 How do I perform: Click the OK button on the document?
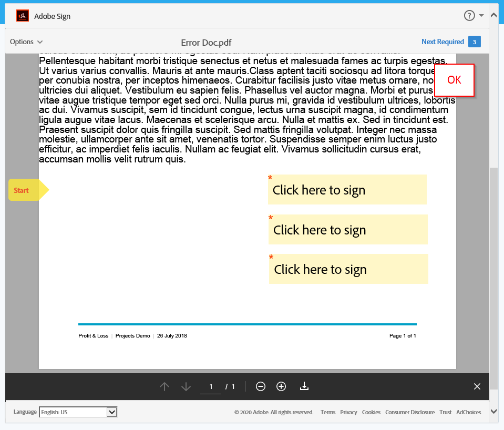pos(454,80)
